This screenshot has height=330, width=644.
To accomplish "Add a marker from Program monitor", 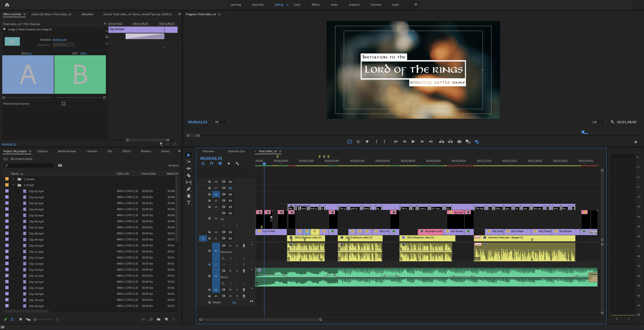I will [367, 141].
